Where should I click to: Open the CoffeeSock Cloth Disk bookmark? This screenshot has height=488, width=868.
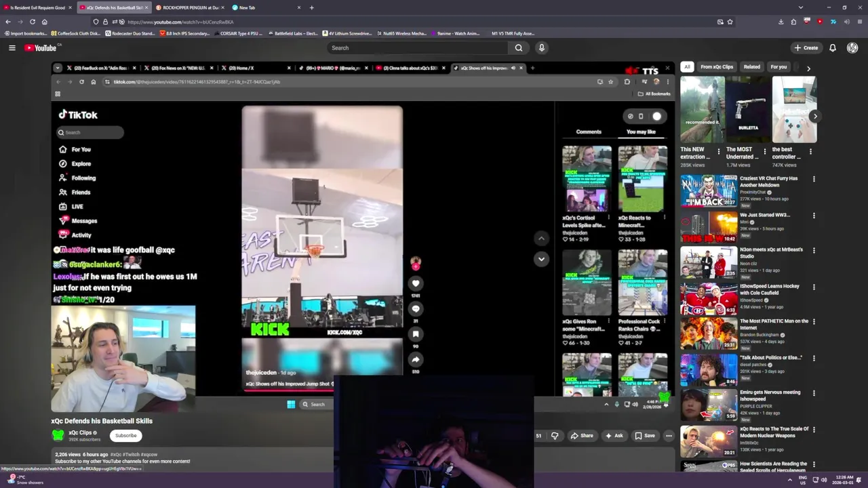pyautogui.click(x=75, y=33)
